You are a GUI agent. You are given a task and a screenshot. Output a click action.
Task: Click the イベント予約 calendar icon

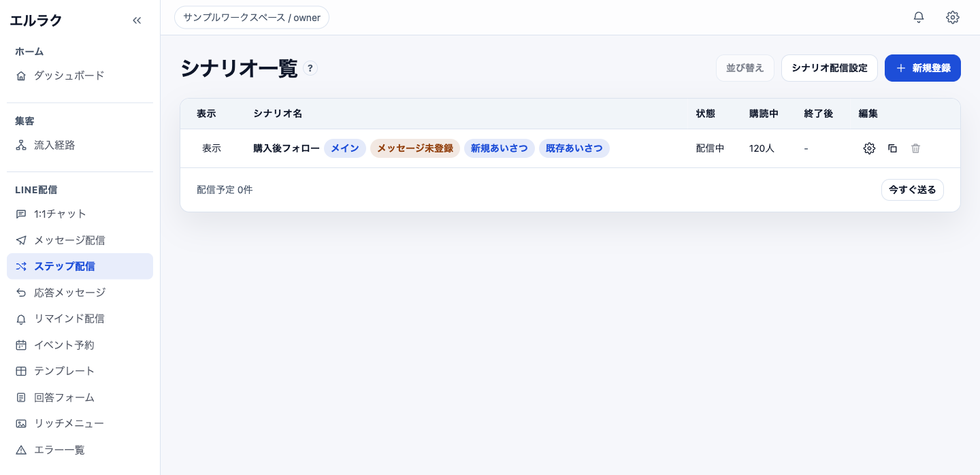click(x=21, y=345)
